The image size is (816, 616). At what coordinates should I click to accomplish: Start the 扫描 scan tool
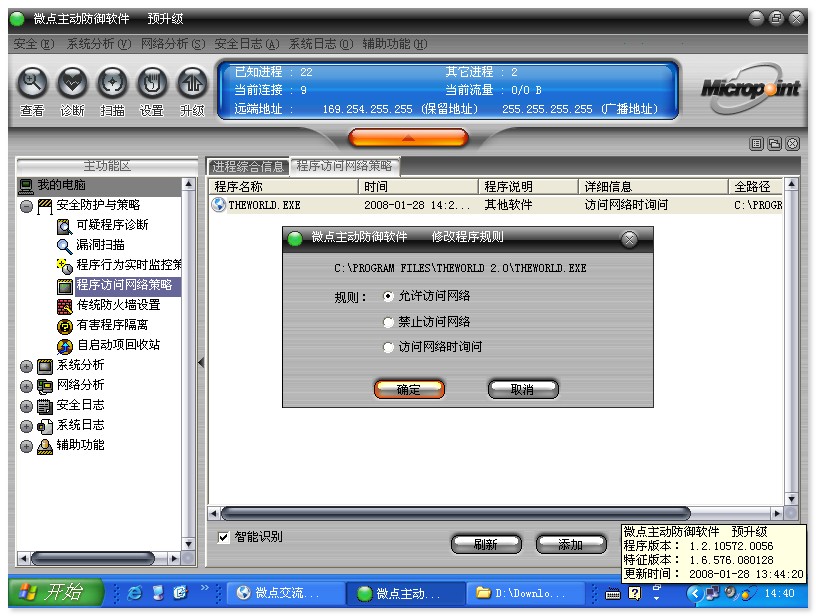(112, 83)
